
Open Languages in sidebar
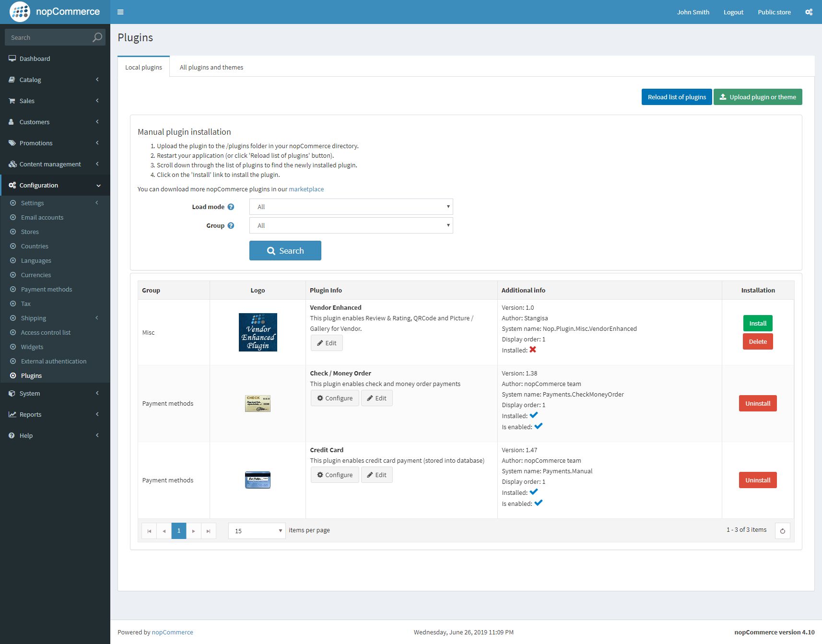click(x=55, y=260)
